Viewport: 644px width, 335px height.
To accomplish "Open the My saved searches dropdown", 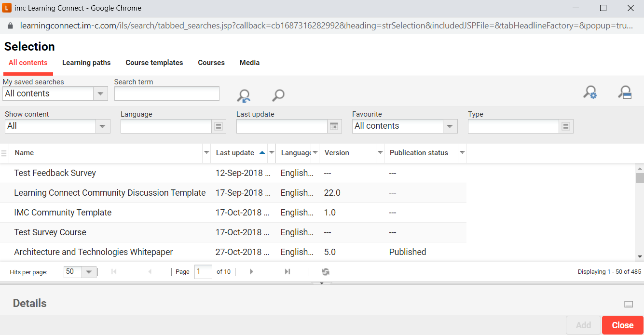I will click(x=100, y=93).
